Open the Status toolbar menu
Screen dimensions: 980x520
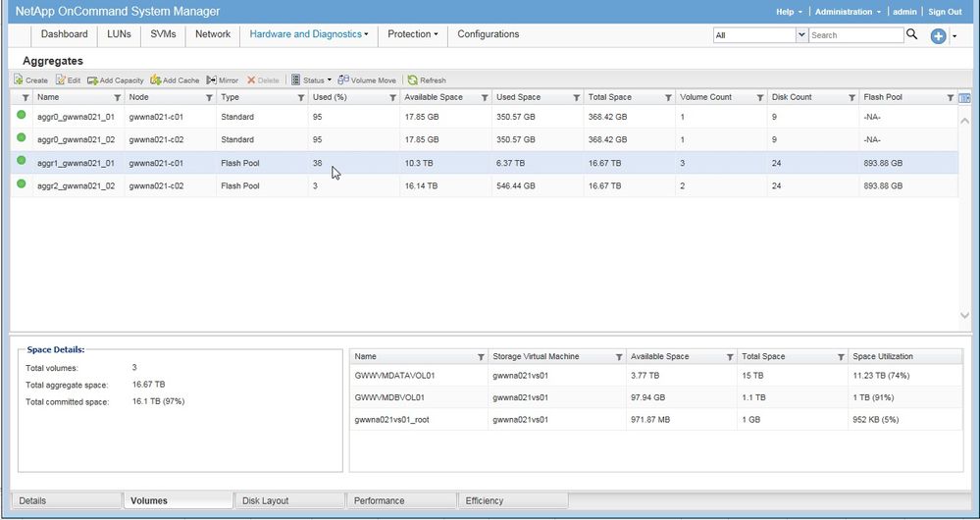click(312, 80)
